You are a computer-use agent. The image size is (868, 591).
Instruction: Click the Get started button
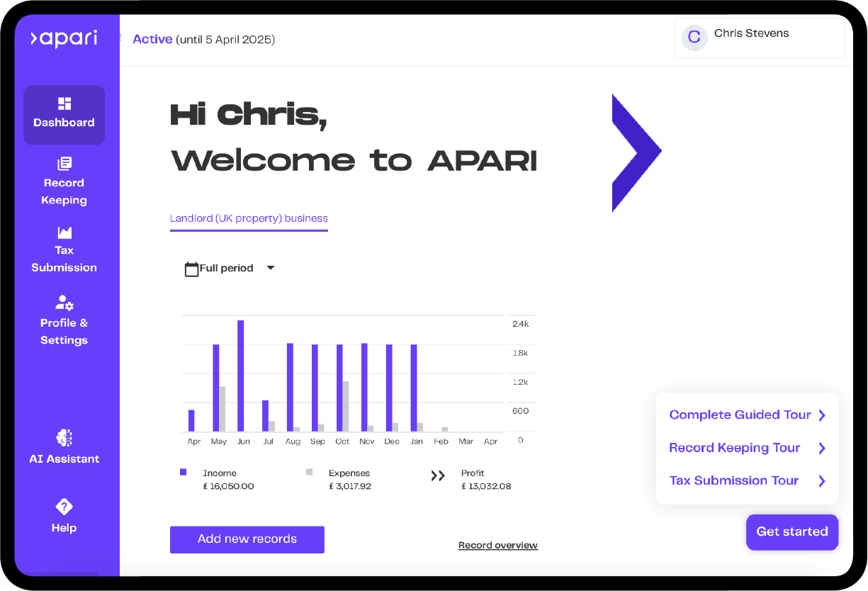click(792, 531)
